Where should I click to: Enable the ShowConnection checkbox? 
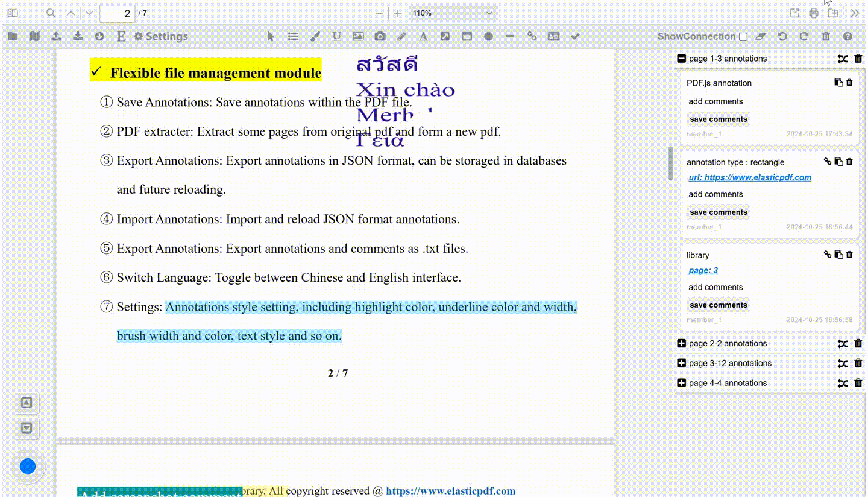coord(743,37)
